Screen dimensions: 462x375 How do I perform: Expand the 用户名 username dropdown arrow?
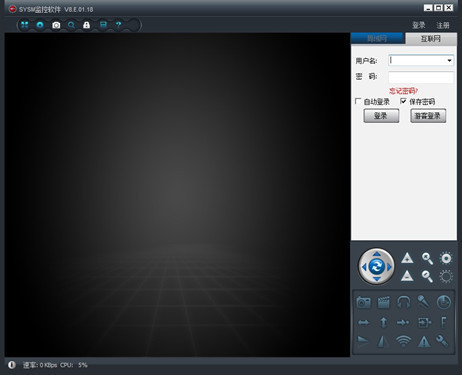449,60
